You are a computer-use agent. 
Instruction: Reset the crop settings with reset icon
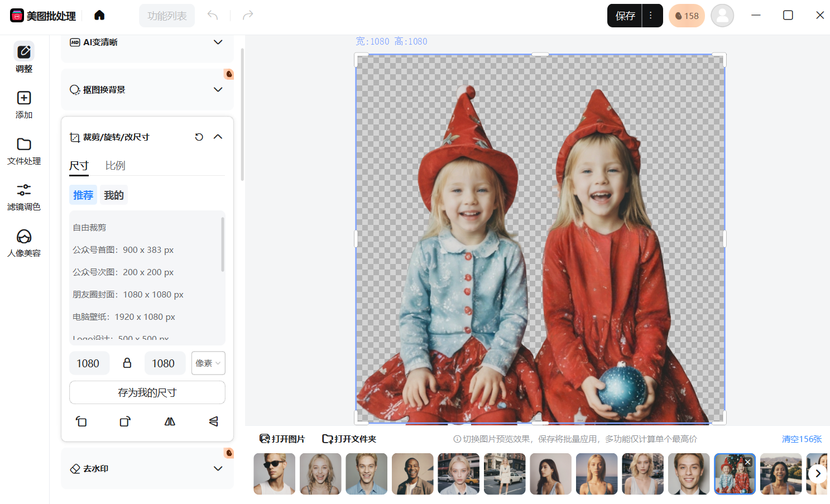tap(199, 137)
